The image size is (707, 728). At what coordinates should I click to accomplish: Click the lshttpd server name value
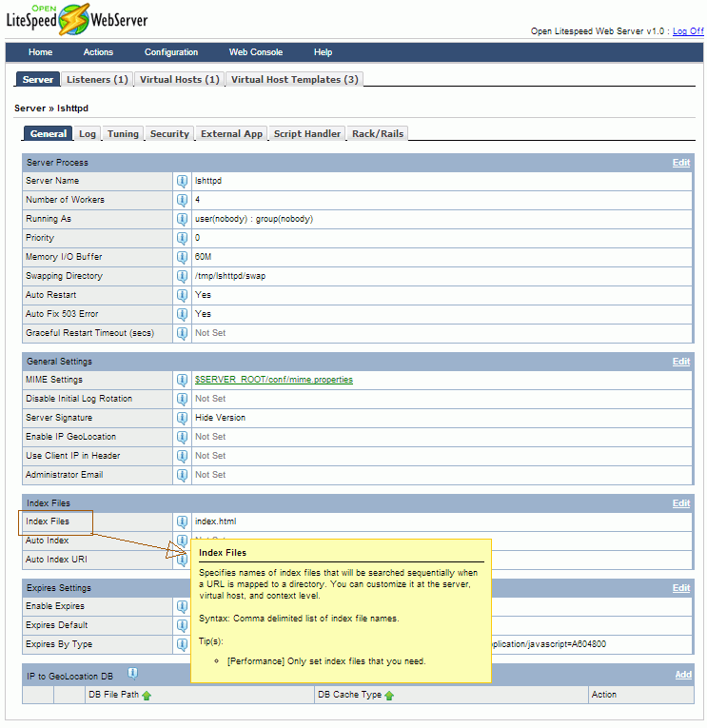tap(208, 181)
